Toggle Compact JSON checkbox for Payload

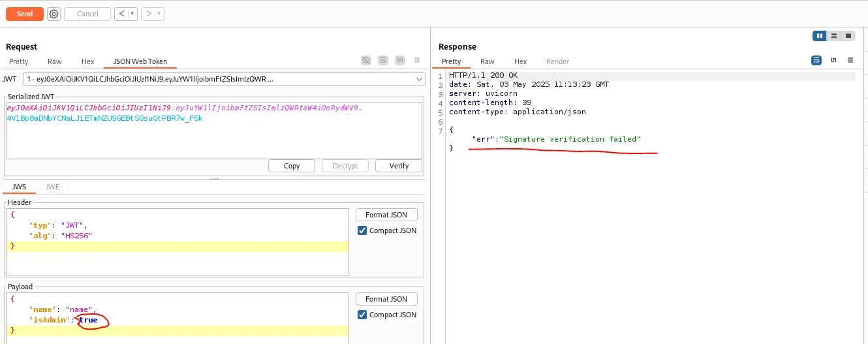click(x=362, y=315)
